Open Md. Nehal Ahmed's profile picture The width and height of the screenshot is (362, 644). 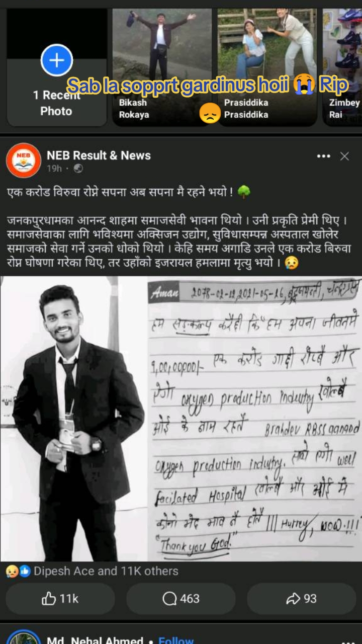[23, 638]
